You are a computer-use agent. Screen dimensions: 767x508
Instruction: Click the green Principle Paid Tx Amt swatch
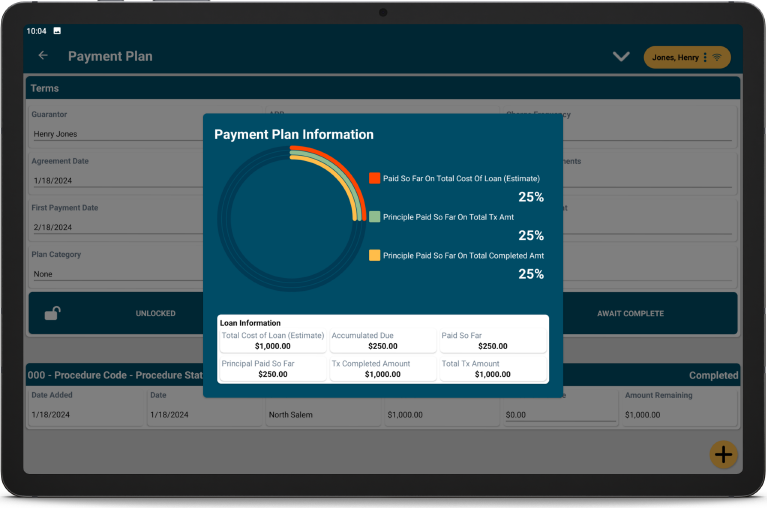pyautogui.click(x=374, y=216)
